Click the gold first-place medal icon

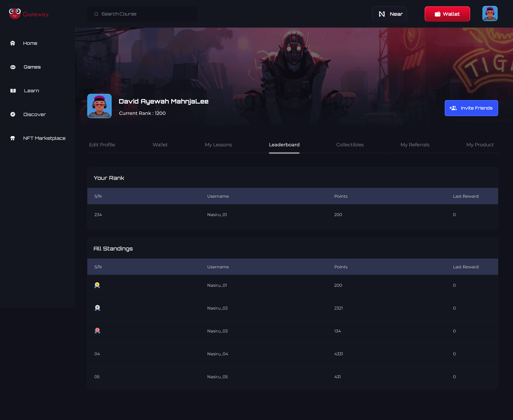[x=97, y=285]
